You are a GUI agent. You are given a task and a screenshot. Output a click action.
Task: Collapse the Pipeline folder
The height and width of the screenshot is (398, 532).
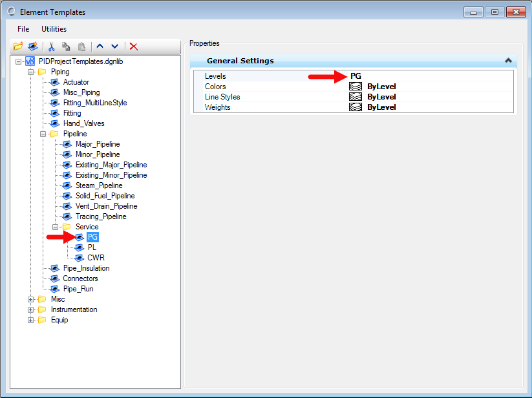tap(43, 134)
